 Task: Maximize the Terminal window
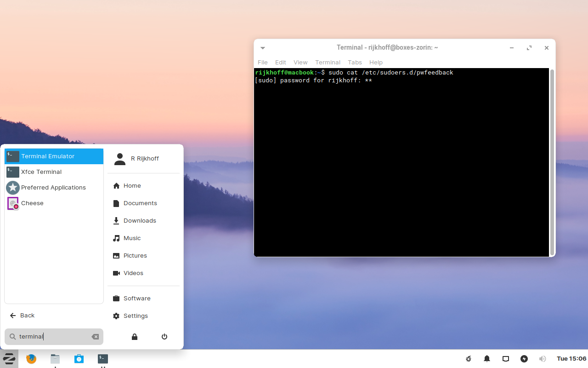[x=529, y=48]
